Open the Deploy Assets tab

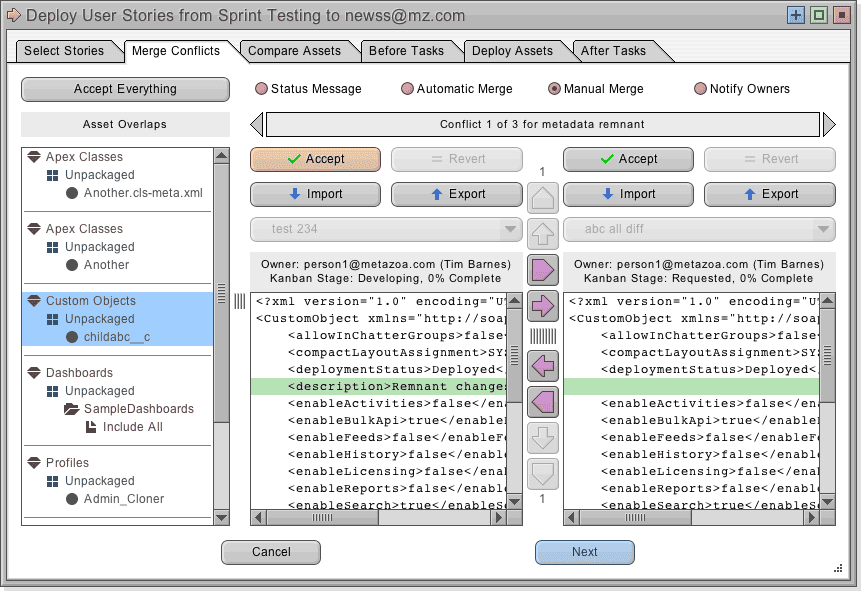click(511, 51)
